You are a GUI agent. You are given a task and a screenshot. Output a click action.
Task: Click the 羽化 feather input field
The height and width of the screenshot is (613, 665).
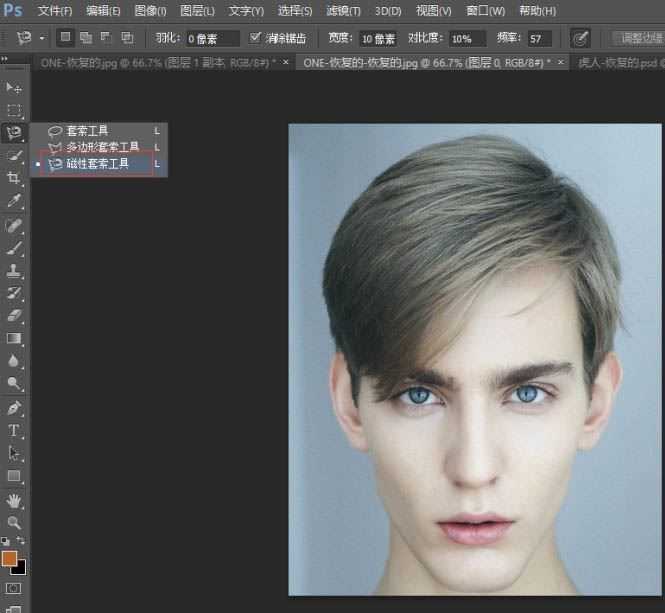point(213,38)
